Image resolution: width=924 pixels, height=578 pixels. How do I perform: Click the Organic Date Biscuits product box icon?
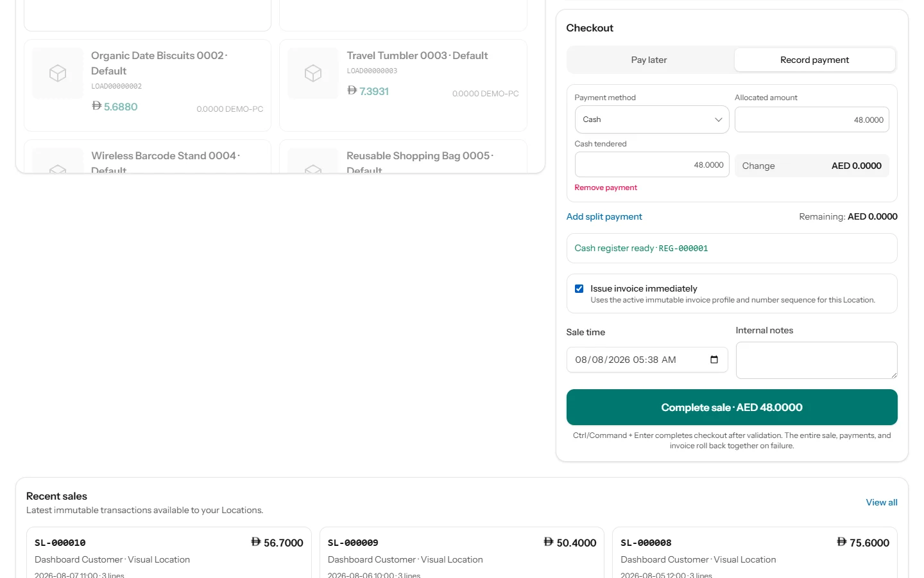[x=58, y=73]
